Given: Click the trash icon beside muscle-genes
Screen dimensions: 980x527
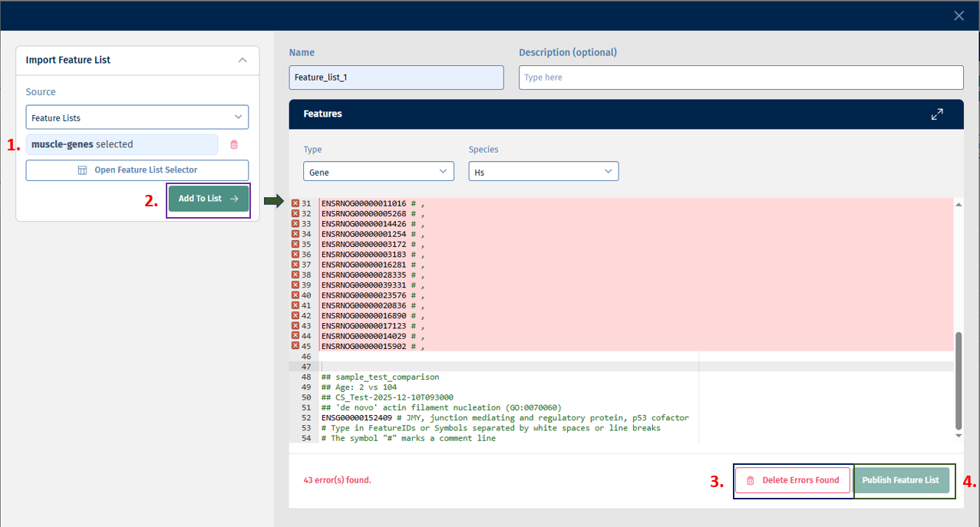Looking at the screenshot, I should [234, 144].
